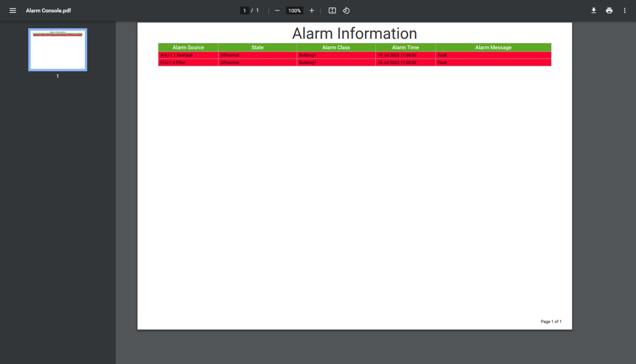The image size is (636, 364).
Task: Click the Alarm Time column header
Action: pos(405,47)
